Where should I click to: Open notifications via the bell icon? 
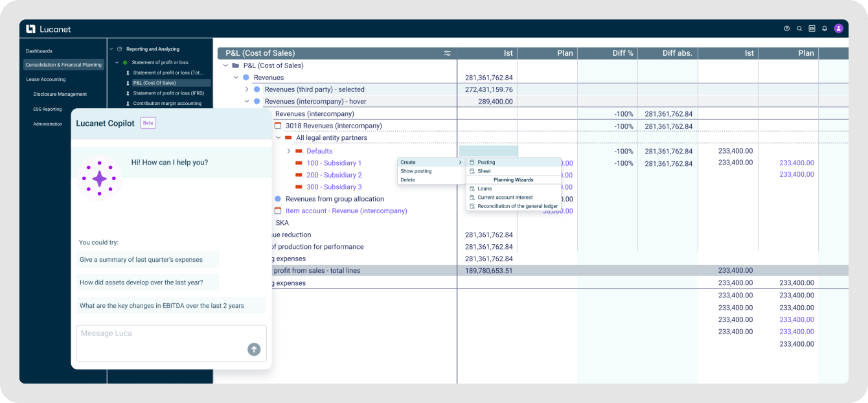tap(825, 29)
